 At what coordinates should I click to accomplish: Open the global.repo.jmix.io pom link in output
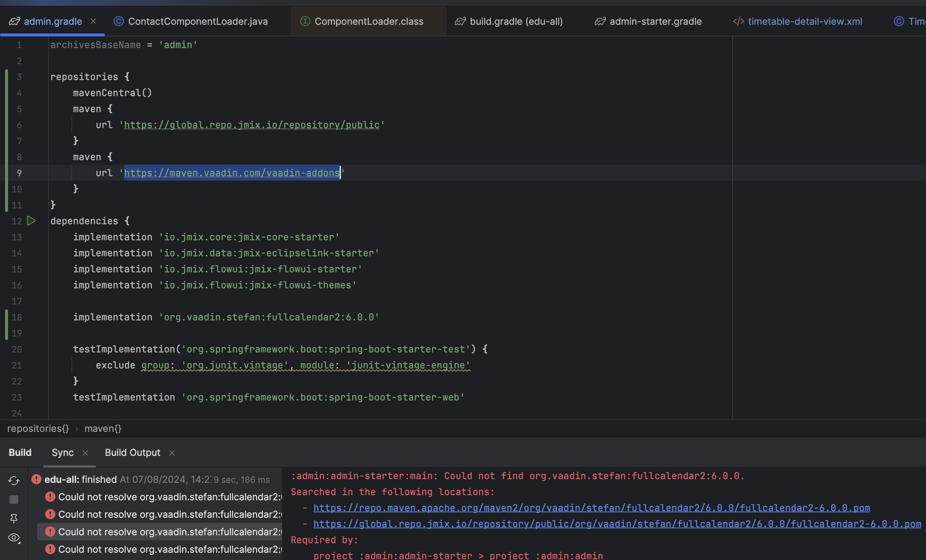[617, 524]
